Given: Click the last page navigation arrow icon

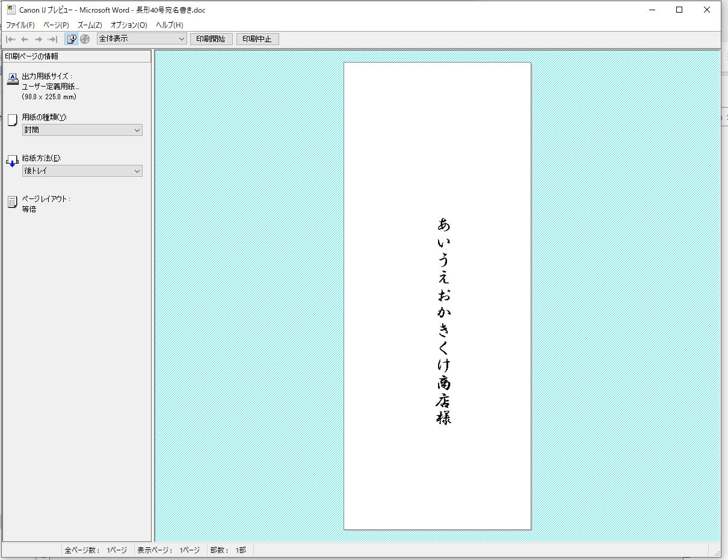Looking at the screenshot, I should [52, 39].
